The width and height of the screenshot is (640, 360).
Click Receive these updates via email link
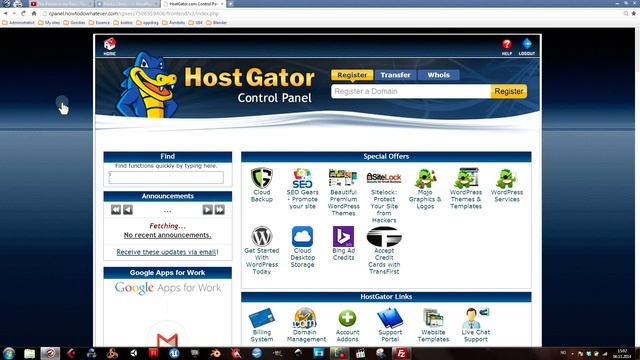pos(167,252)
